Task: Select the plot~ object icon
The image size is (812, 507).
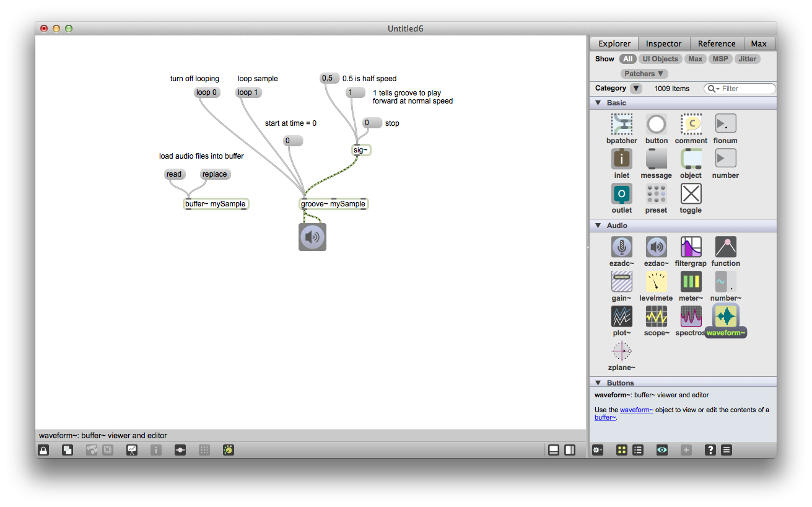Action: click(x=622, y=316)
